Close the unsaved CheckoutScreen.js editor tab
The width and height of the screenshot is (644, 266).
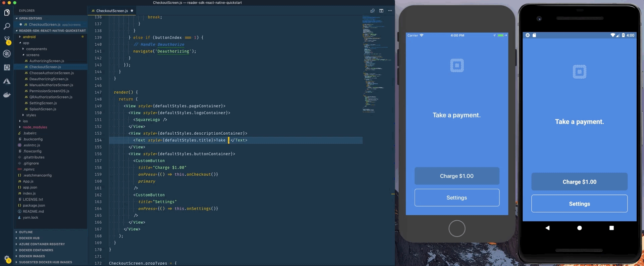coord(132,11)
